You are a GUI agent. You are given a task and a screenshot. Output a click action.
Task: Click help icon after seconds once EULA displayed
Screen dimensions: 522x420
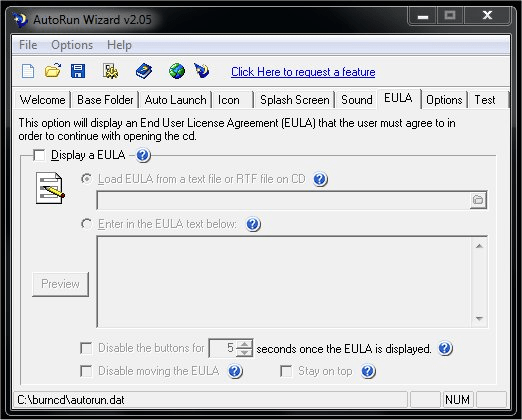[x=445, y=349]
